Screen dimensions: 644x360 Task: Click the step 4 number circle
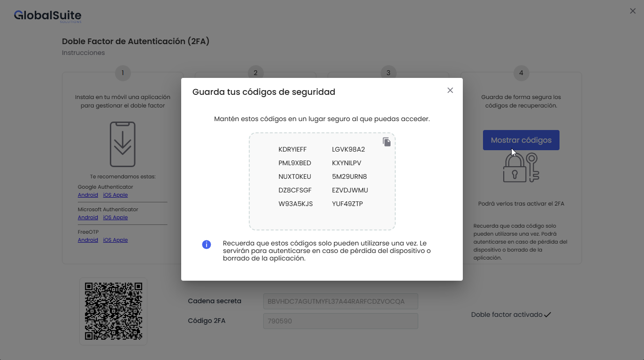(521, 73)
